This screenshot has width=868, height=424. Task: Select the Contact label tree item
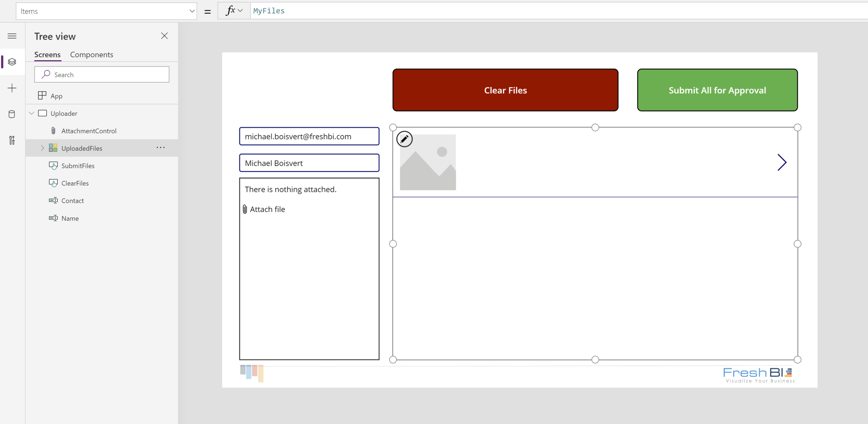(73, 200)
